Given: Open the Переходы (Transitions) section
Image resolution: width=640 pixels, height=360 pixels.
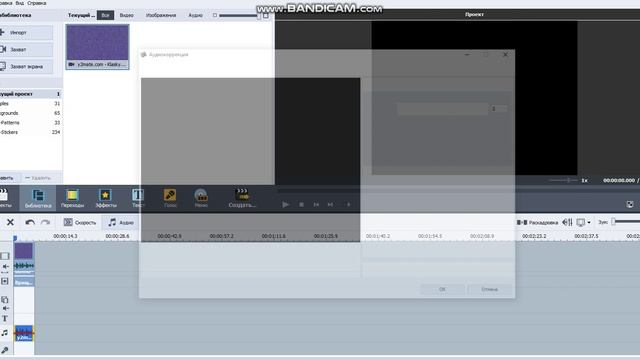Looking at the screenshot, I should click(x=72, y=198).
